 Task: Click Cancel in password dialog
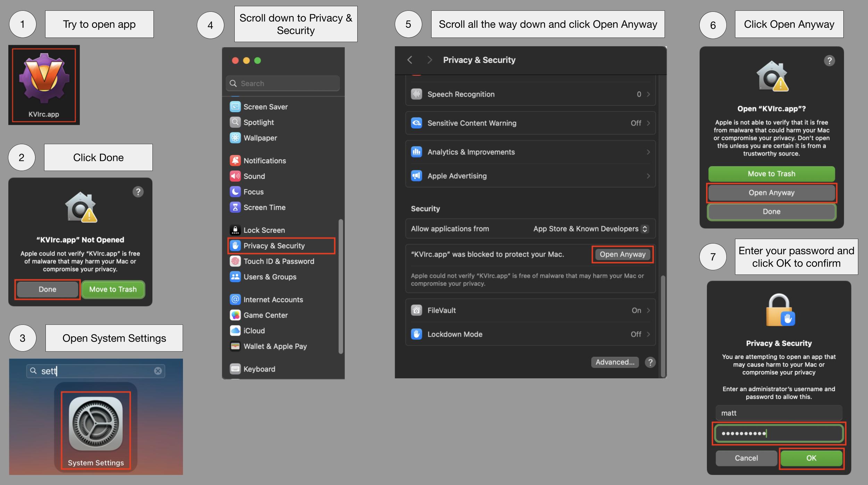tap(746, 458)
